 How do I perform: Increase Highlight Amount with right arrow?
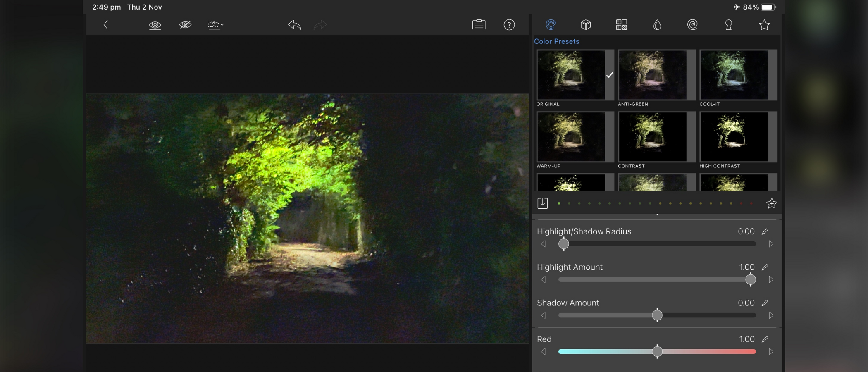point(771,280)
